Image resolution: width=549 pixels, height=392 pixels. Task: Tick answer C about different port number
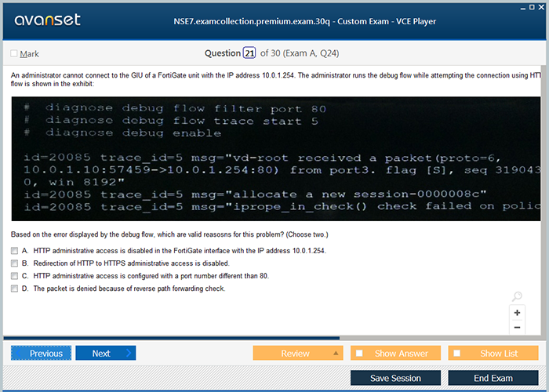[14, 276]
